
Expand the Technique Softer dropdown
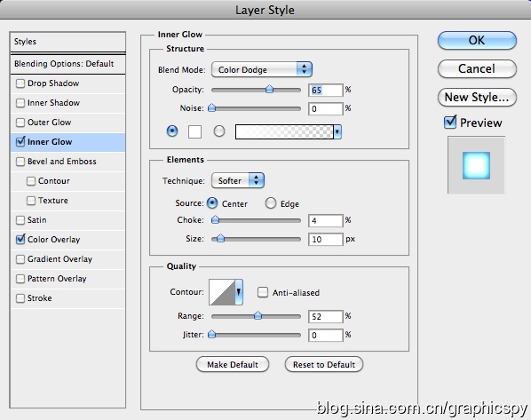(x=238, y=180)
